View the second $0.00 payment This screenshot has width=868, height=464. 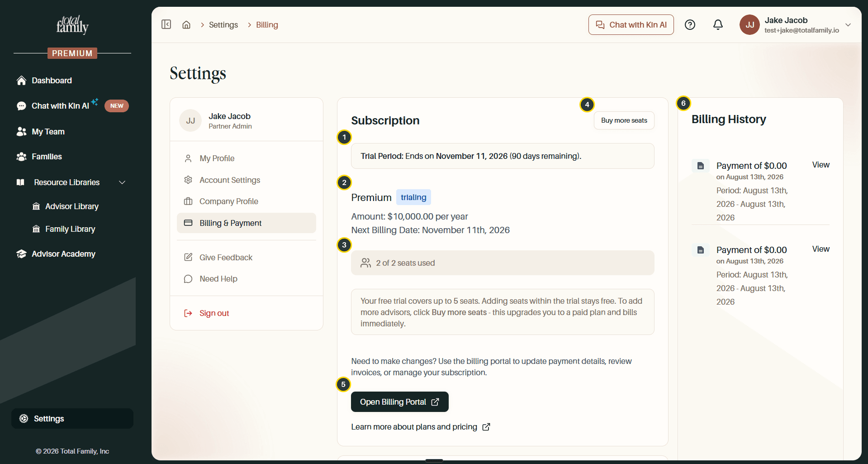tap(821, 249)
